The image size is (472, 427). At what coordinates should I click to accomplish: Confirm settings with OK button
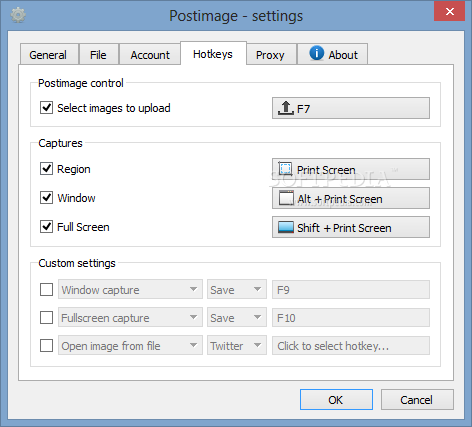[336, 399]
